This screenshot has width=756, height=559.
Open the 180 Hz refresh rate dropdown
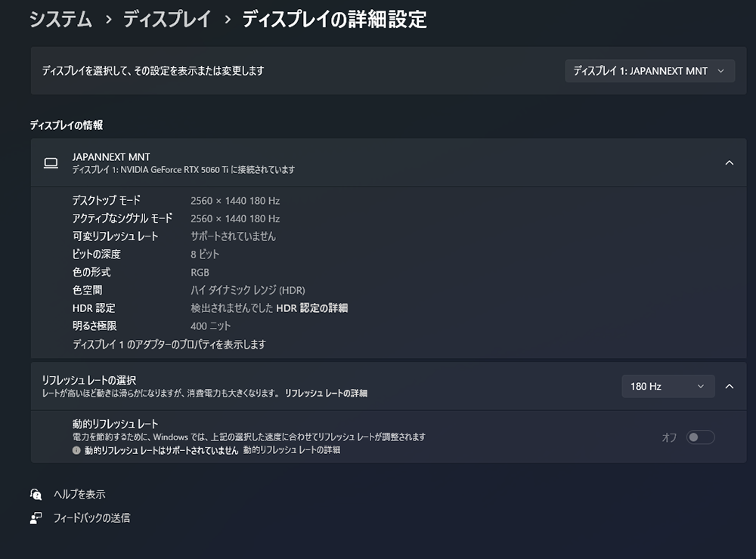[x=667, y=386]
